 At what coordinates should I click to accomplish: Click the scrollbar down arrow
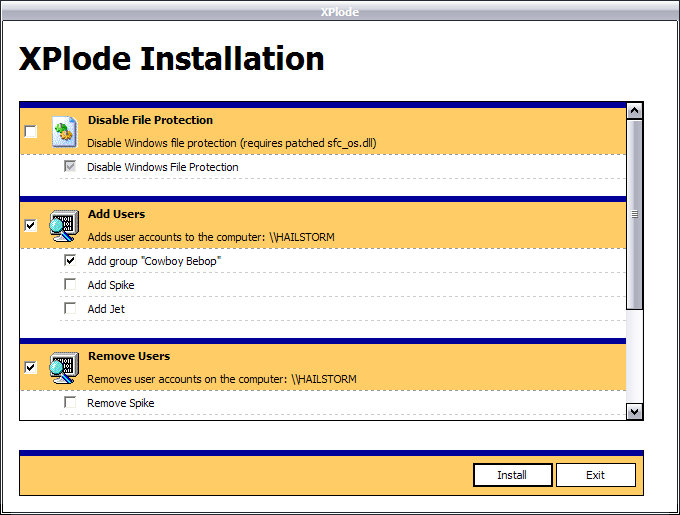point(634,411)
